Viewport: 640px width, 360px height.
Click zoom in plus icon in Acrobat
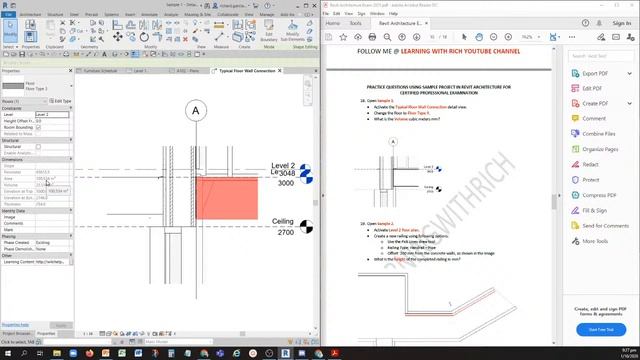pos(508,37)
